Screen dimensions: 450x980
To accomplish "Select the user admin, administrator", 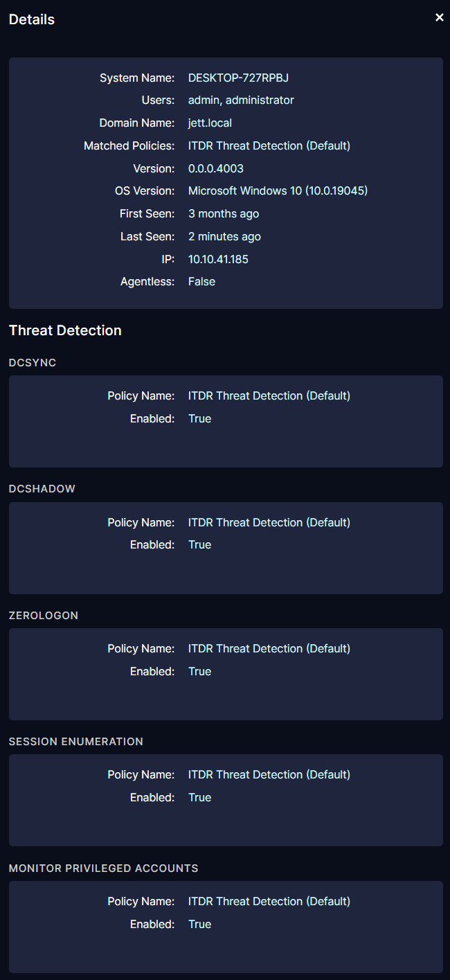I will pos(241,100).
